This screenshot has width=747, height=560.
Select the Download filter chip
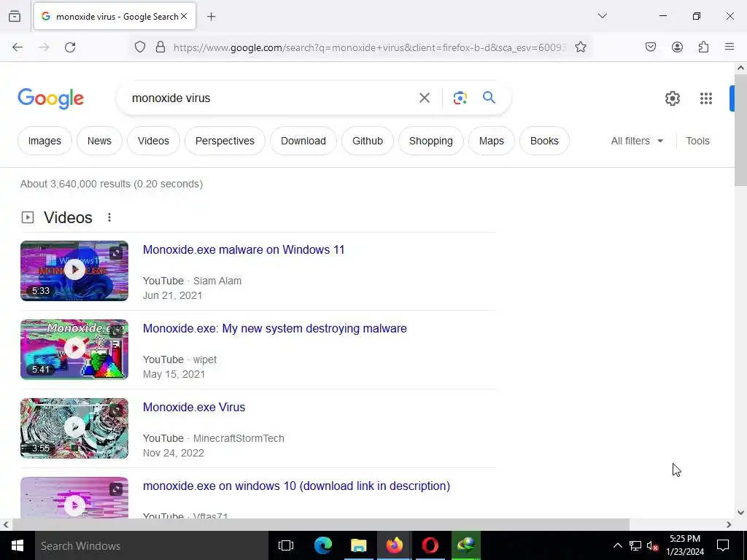pyautogui.click(x=303, y=141)
